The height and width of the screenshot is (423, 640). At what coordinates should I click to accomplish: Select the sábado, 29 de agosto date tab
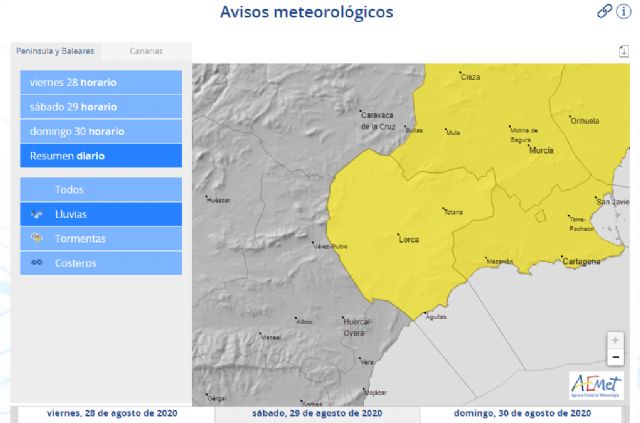pyautogui.click(x=317, y=413)
